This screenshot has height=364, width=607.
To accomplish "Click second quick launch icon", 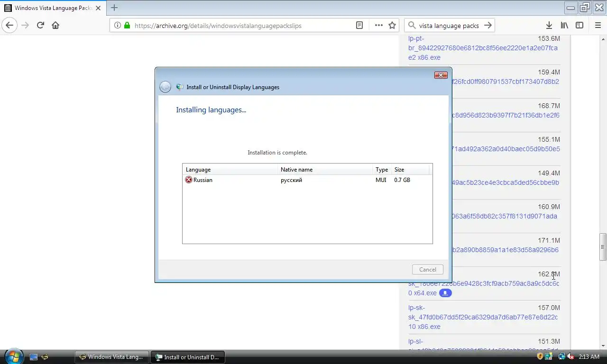I will [45, 357].
